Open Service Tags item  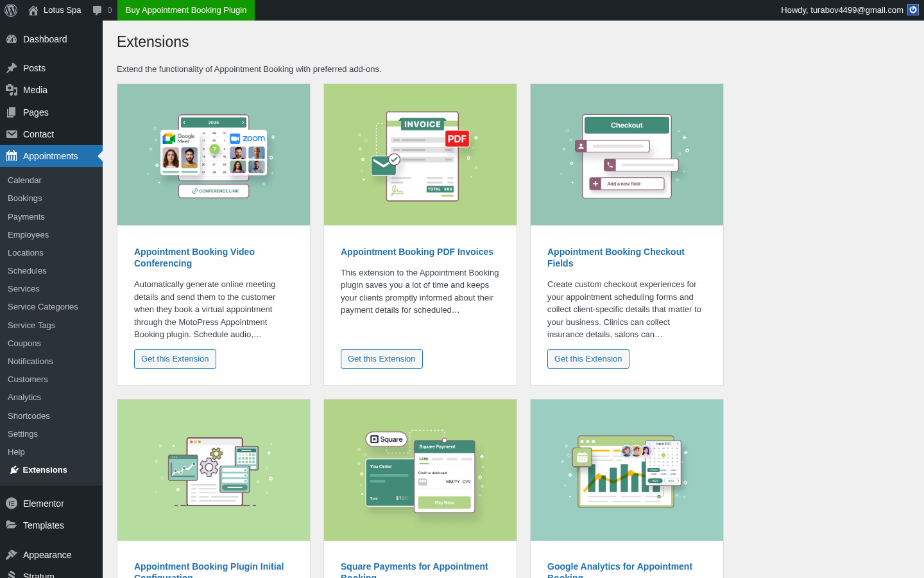coord(31,326)
